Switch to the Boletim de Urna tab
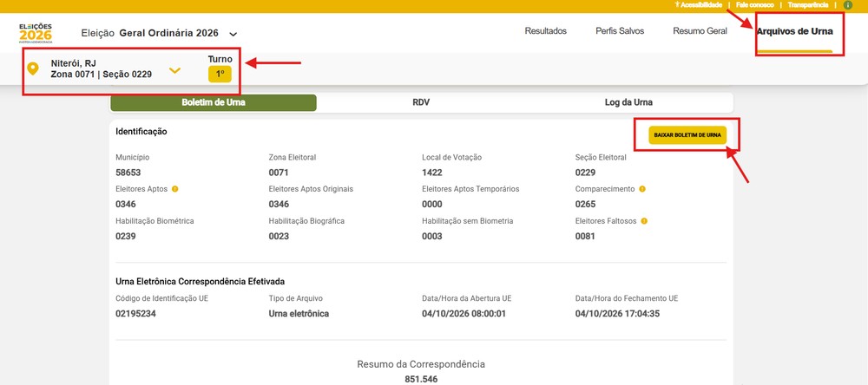Image resolution: width=868 pixels, height=385 pixels. [214, 102]
